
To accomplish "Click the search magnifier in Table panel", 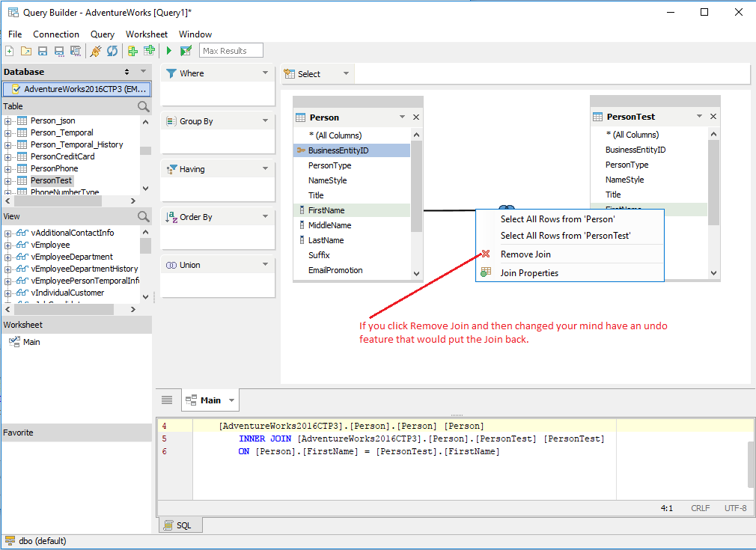I will [144, 107].
